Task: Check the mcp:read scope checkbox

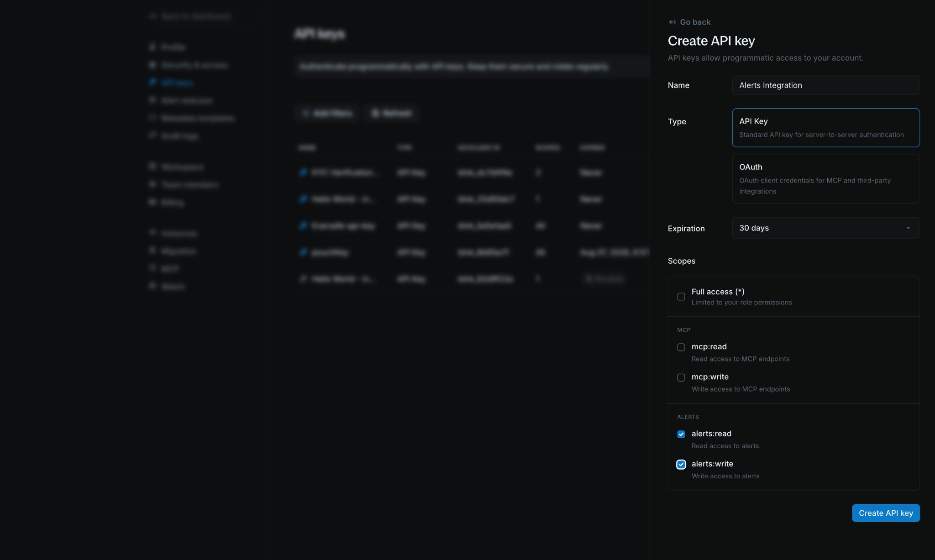Action: point(681,347)
